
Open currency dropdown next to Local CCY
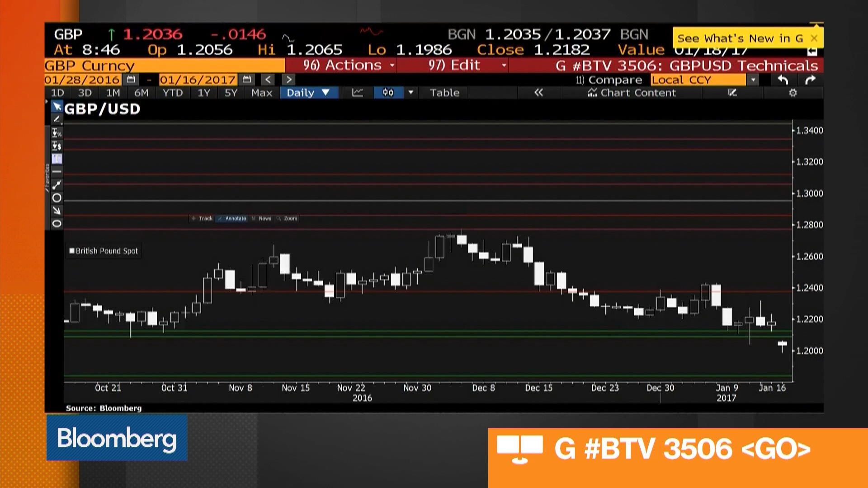(753, 80)
